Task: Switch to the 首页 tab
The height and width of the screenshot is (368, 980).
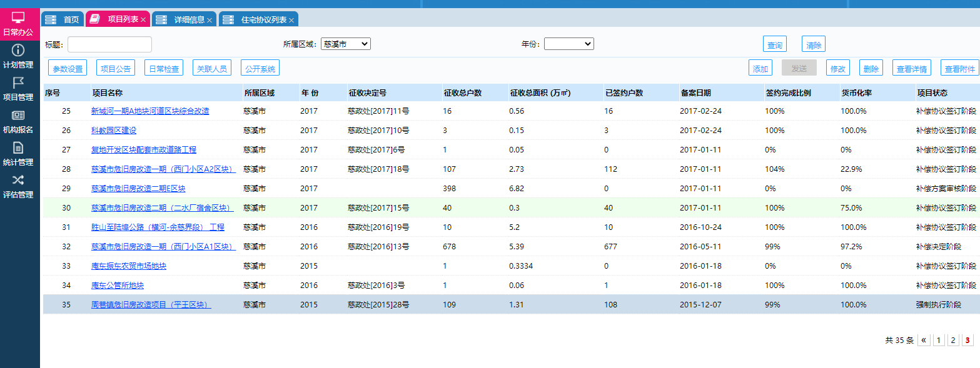Action: pyautogui.click(x=63, y=19)
